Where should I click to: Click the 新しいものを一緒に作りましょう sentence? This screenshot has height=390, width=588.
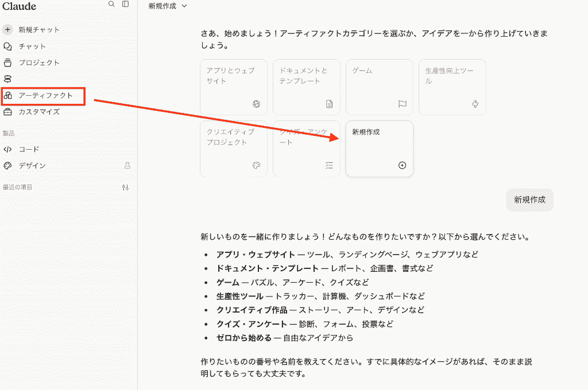tap(366, 237)
